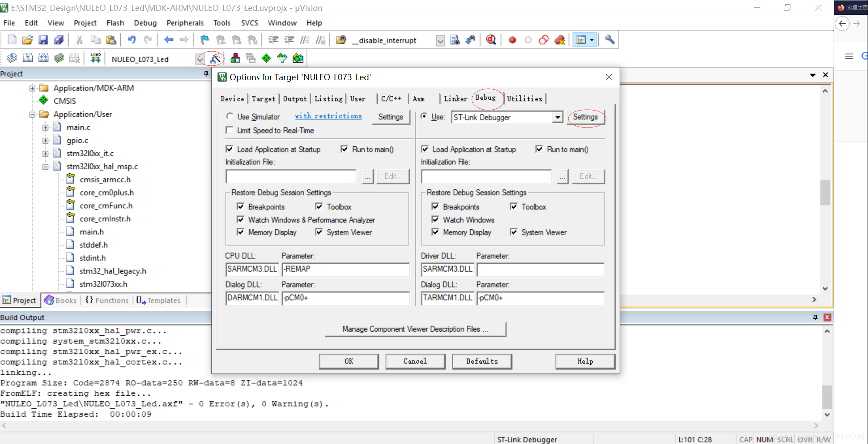
Task: Open the NULEO_L073_Led target dropdown
Action: [200, 59]
